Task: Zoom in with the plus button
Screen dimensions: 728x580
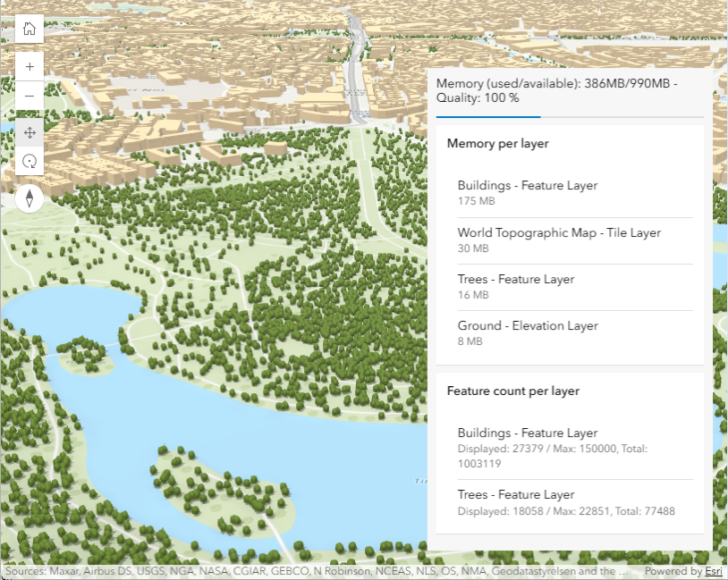Action: click(x=30, y=67)
